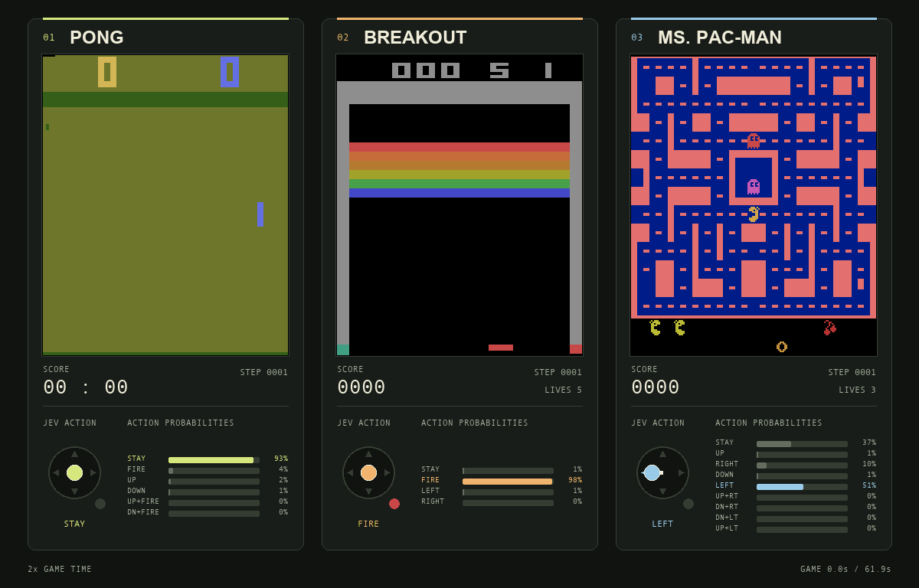The height and width of the screenshot is (588, 919).
Task: Click the red Breakout paddle
Action: (x=501, y=348)
